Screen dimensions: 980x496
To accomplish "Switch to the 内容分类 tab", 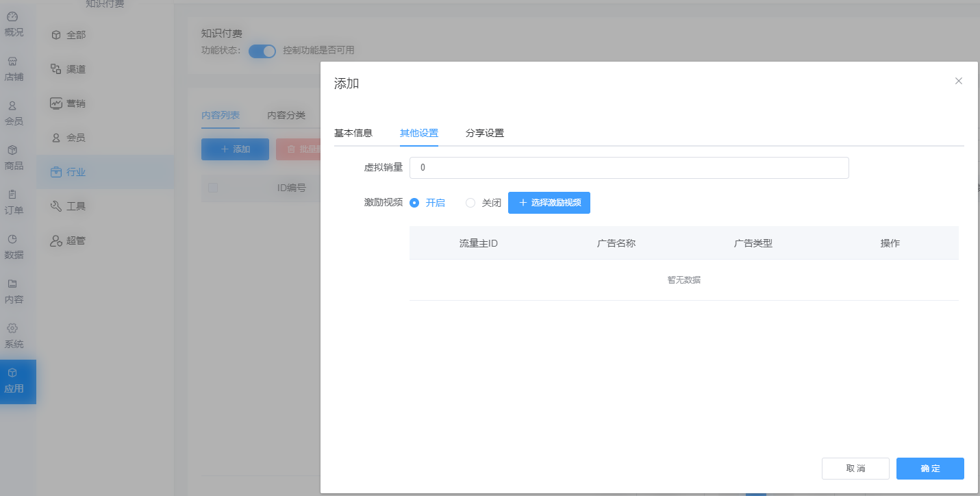I will [x=286, y=115].
